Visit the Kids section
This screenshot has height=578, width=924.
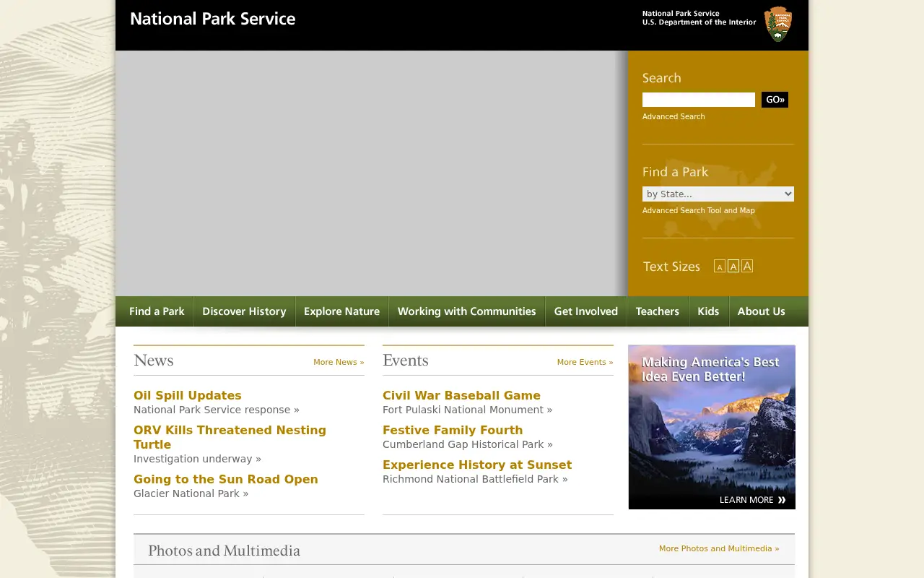click(708, 311)
